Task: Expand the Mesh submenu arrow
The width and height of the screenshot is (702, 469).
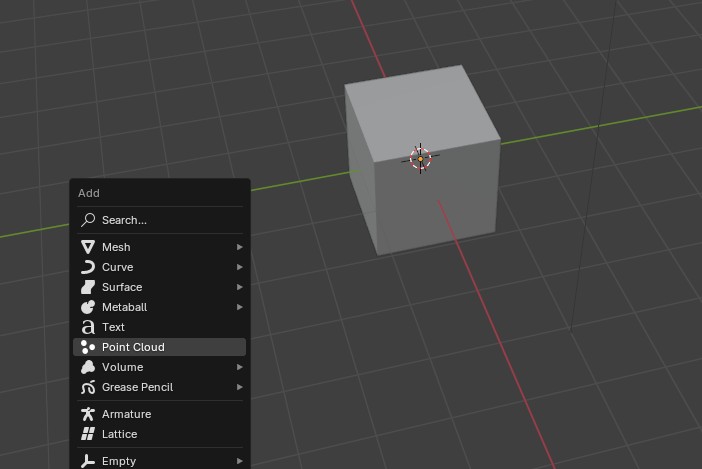Action: click(240, 247)
